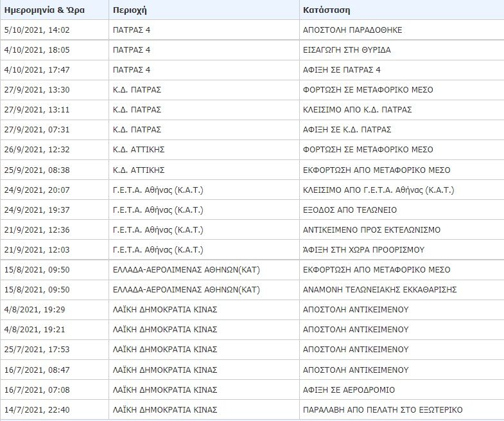Select the date '27/9/2021, 07:31'
This screenshot has height=421, width=504.
tap(37, 130)
